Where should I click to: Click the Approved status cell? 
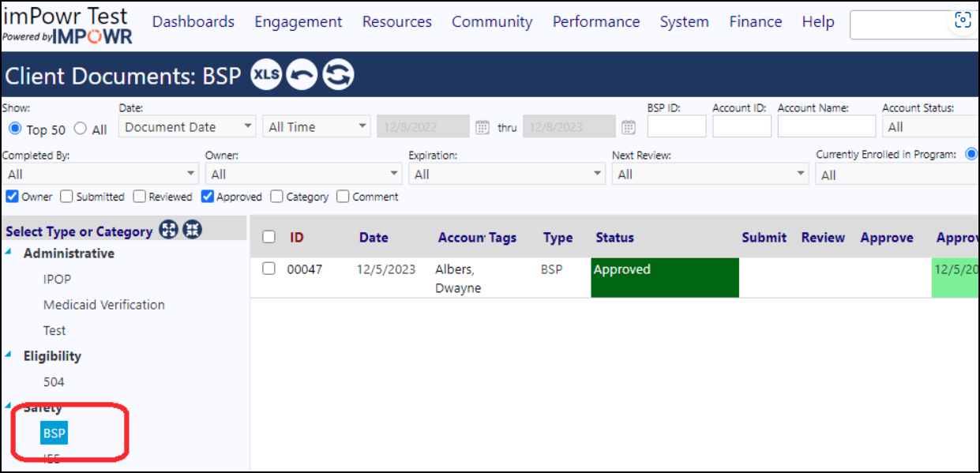tap(665, 278)
